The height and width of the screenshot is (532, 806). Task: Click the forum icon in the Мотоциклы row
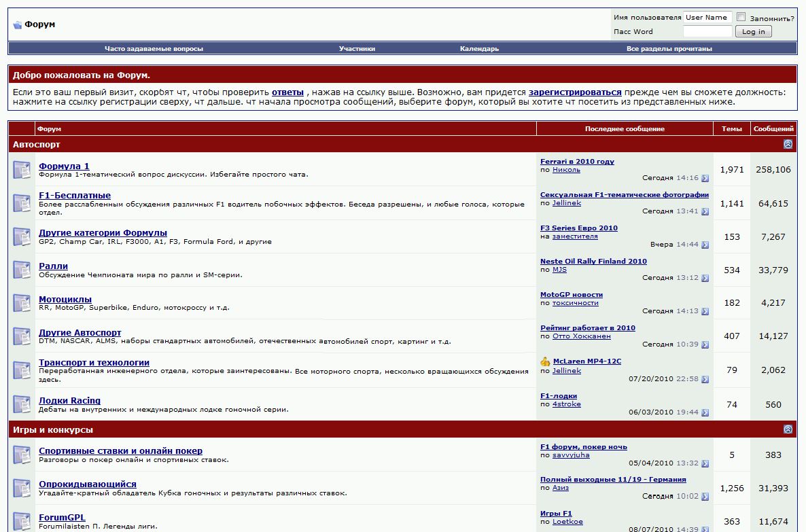(22, 303)
